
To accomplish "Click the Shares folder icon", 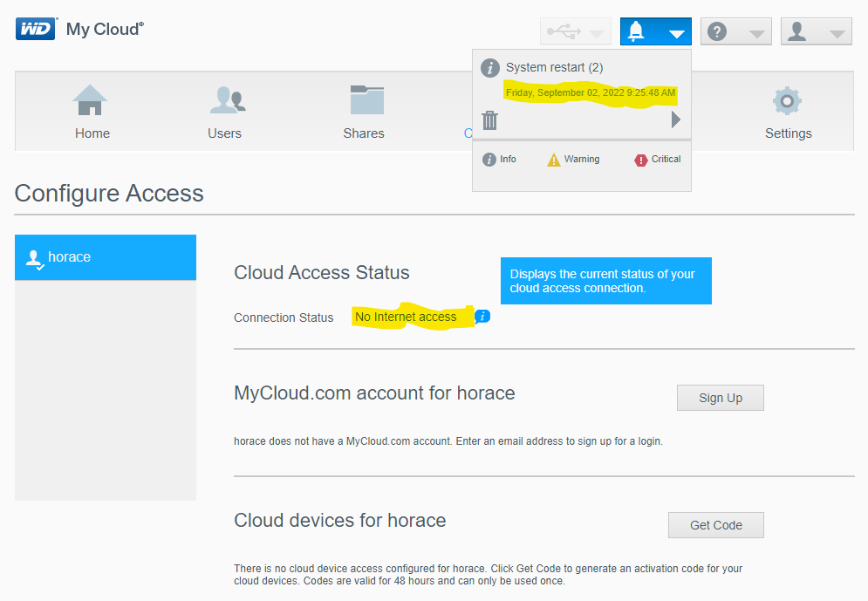I will [366, 99].
